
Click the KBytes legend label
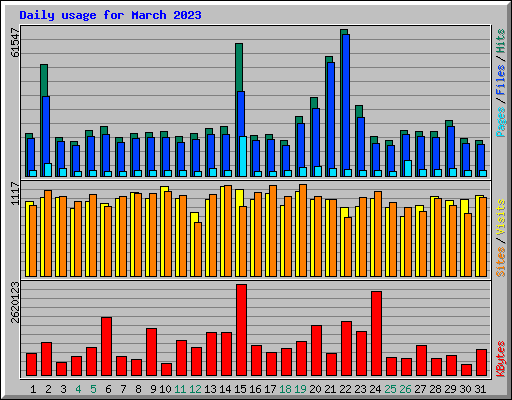coord(501,359)
